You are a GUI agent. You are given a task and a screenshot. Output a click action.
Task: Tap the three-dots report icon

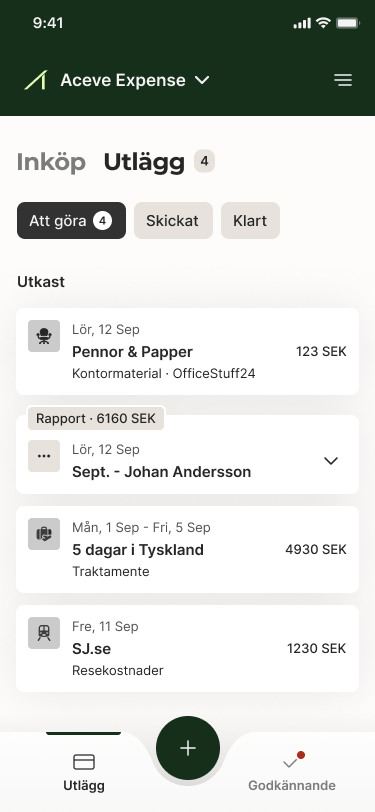pos(44,456)
